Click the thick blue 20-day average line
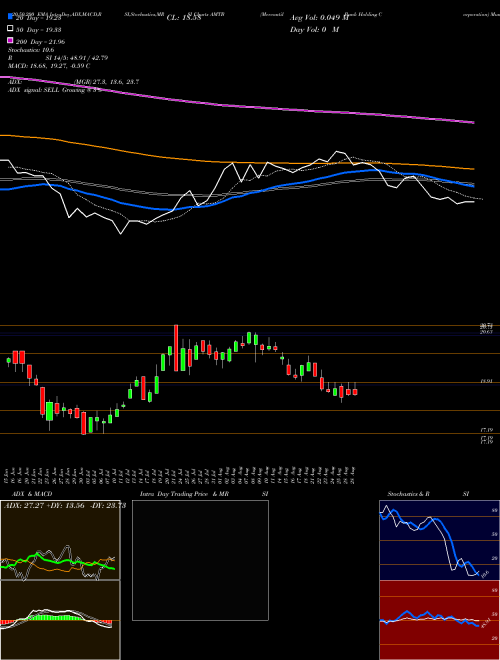 [236, 197]
